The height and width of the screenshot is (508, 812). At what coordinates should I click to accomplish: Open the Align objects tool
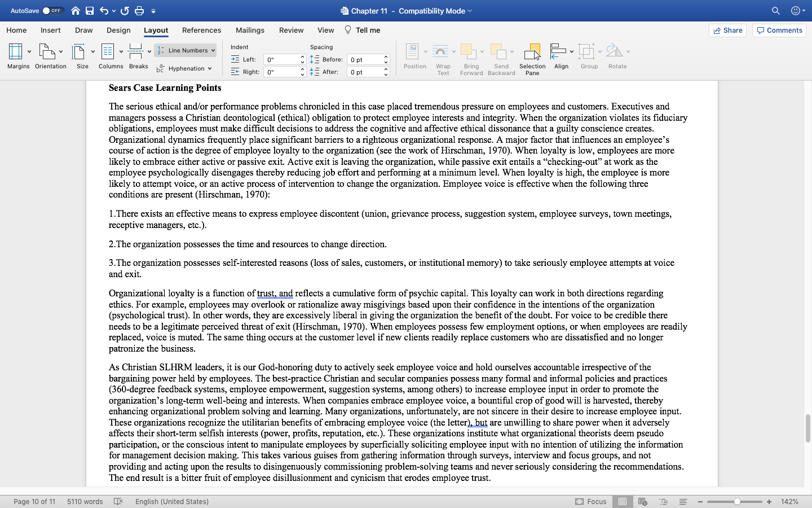click(x=558, y=51)
